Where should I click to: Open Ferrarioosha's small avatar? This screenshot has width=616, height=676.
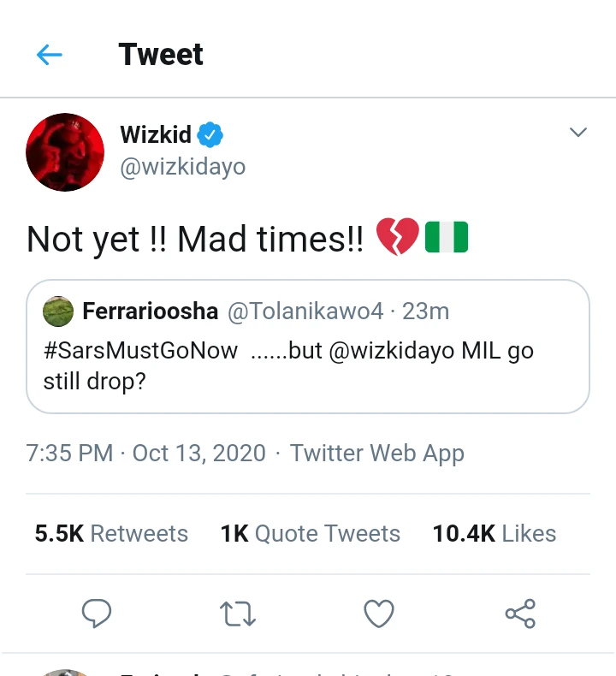coord(57,311)
